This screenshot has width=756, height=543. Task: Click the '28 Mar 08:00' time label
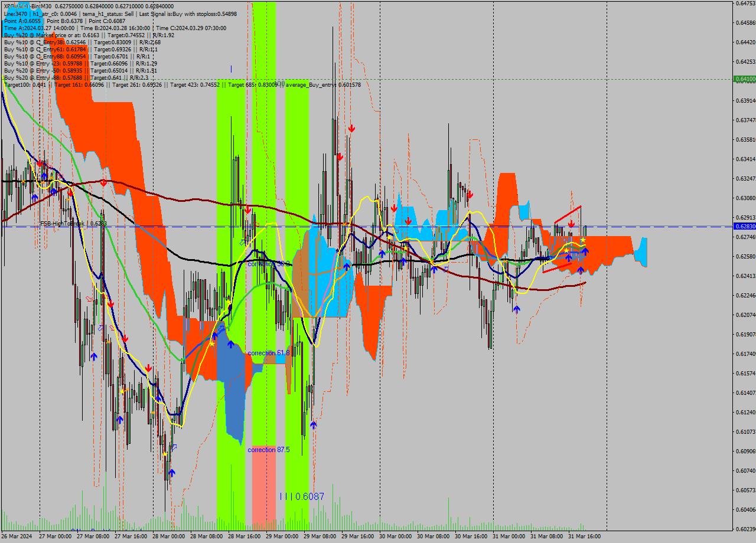[x=206, y=537]
